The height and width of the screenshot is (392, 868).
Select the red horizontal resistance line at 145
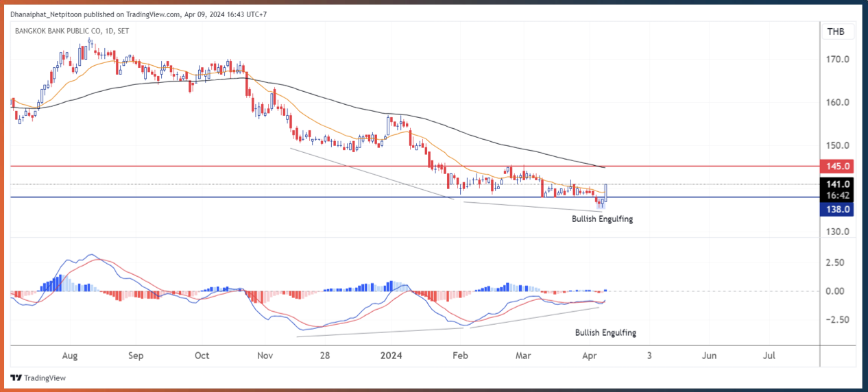pyautogui.click(x=415, y=167)
